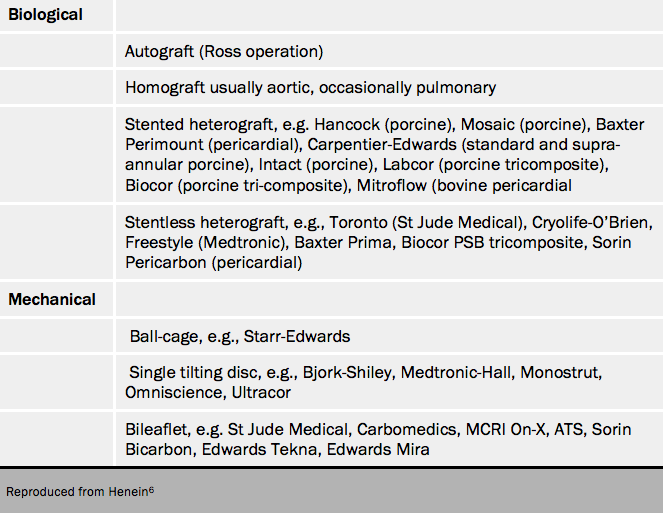Click the Mechanical section heading

click(52, 299)
